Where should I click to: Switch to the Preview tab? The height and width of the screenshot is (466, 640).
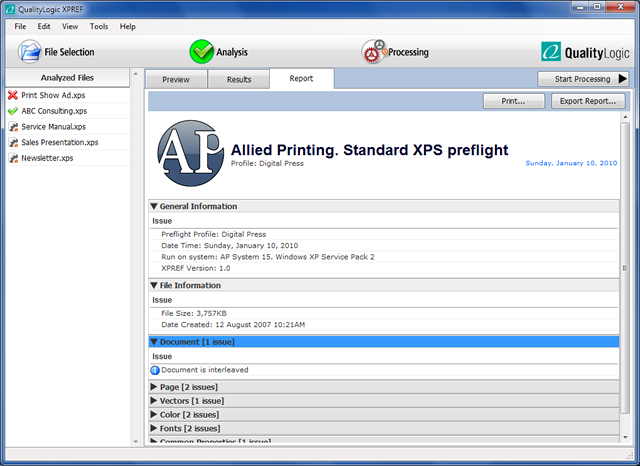176,79
